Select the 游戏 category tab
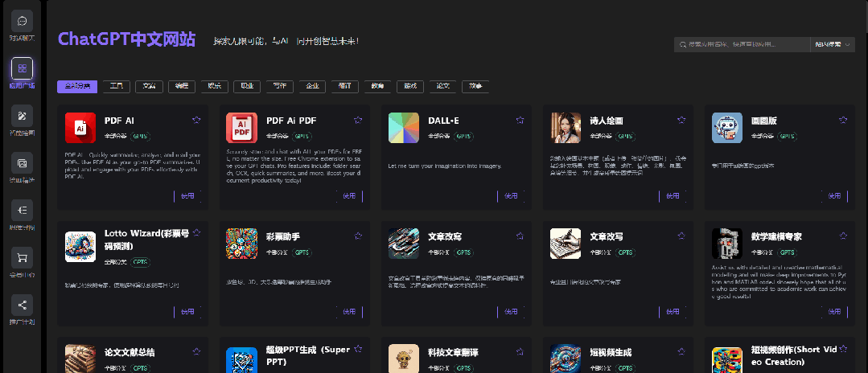868x373 pixels. point(410,86)
